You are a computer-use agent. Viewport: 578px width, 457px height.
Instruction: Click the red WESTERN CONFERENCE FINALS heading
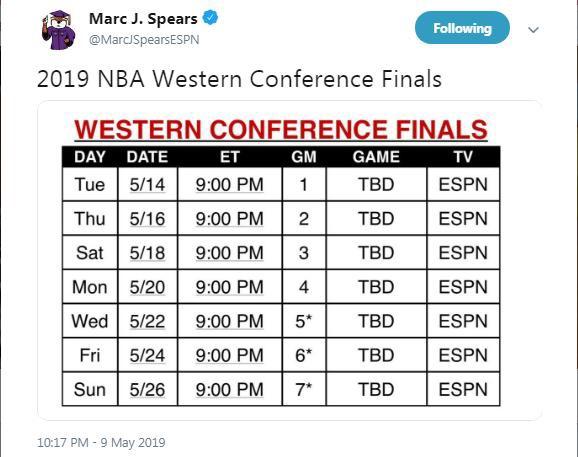281,130
